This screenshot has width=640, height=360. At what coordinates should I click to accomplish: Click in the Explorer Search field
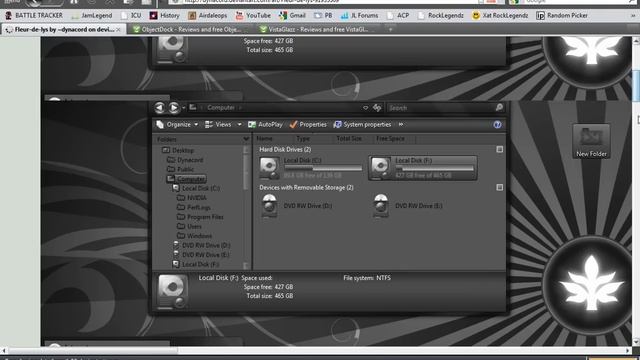pos(441,108)
